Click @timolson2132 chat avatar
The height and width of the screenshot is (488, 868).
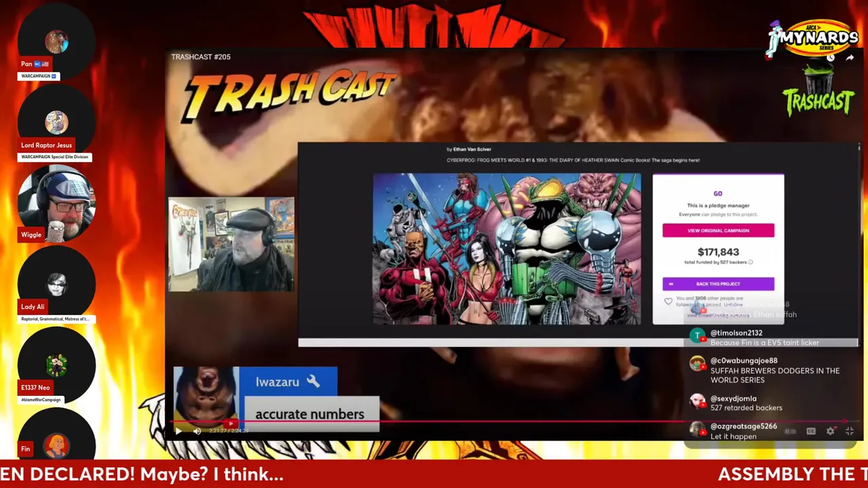tap(697, 335)
